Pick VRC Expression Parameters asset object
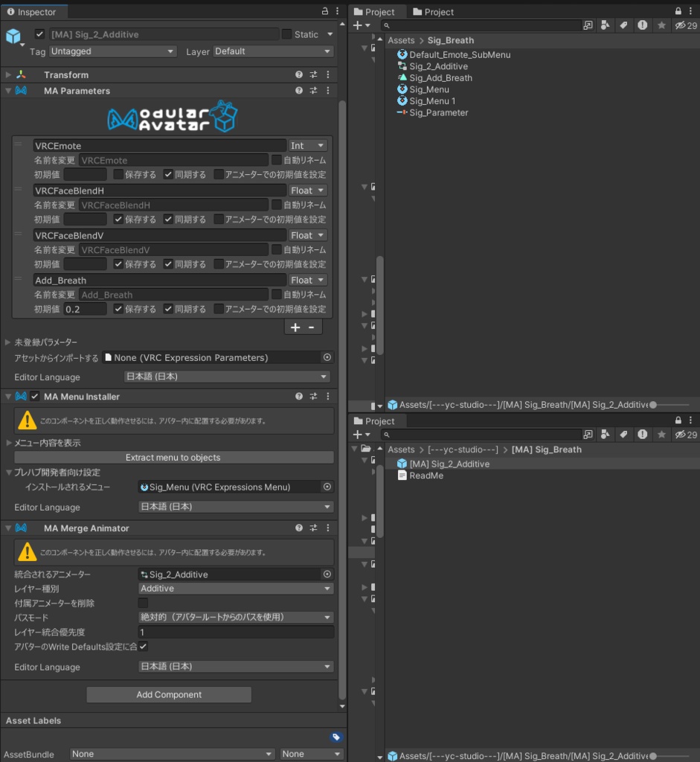The height and width of the screenshot is (762, 700). coord(327,357)
